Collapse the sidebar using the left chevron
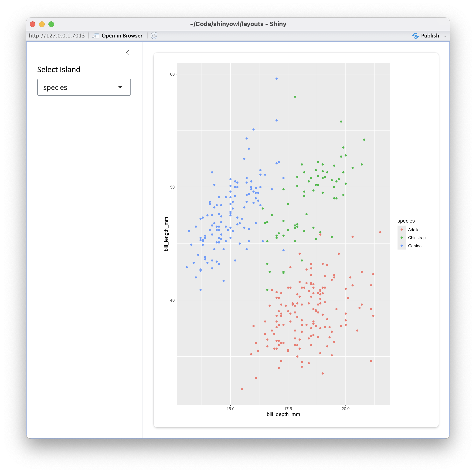Image resolution: width=476 pixels, height=473 pixels. pos(128,52)
